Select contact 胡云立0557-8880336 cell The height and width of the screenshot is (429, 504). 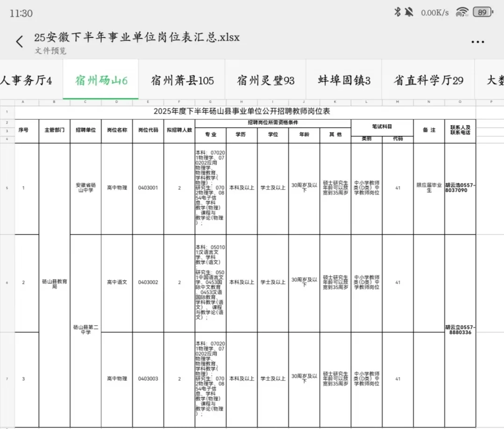(460, 330)
